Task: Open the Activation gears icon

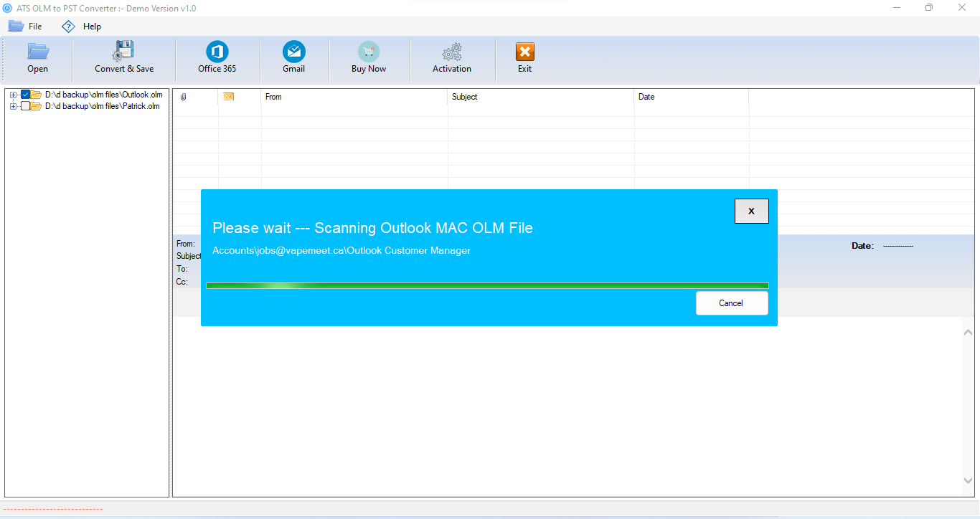Action: click(x=452, y=52)
